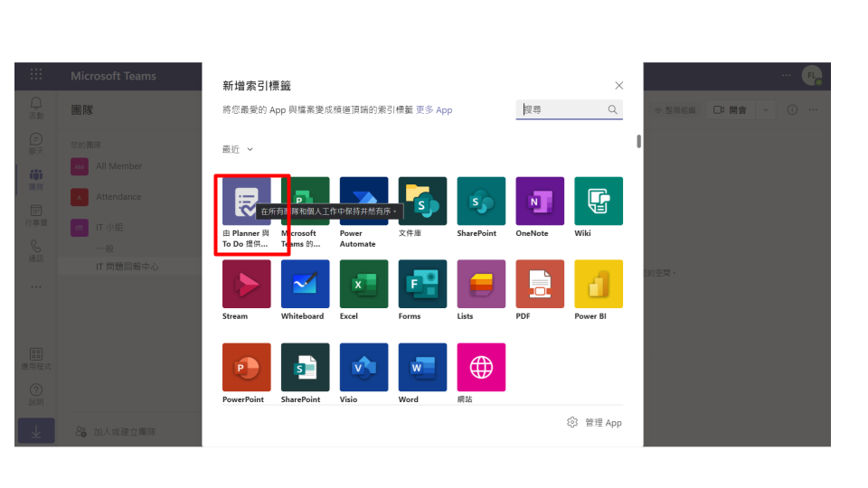Open the 行事曆 calendar icon in sidebar
The height and width of the screenshot is (488, 868).
click(36, 215)
